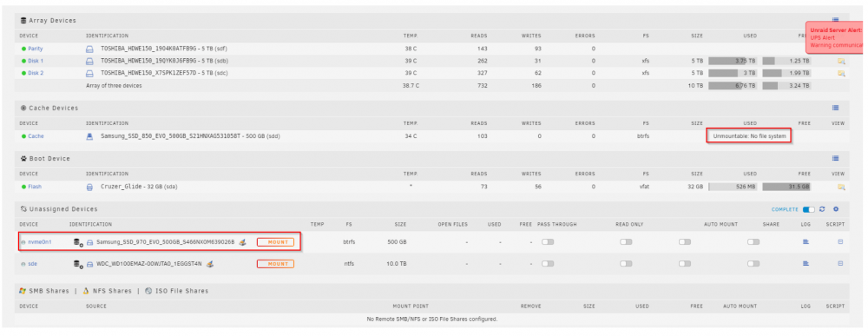
Task: Click SSD icon beside Samsung 850 EVO
Action: [x=89, y=136]
